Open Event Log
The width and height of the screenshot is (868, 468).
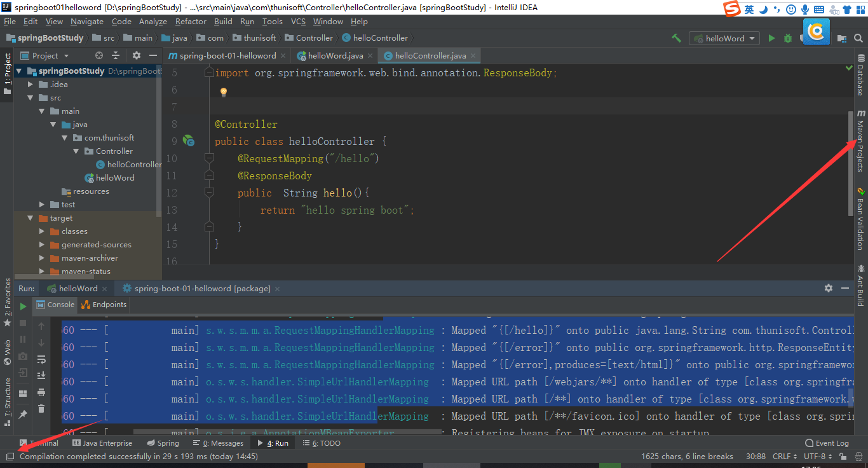827,443
